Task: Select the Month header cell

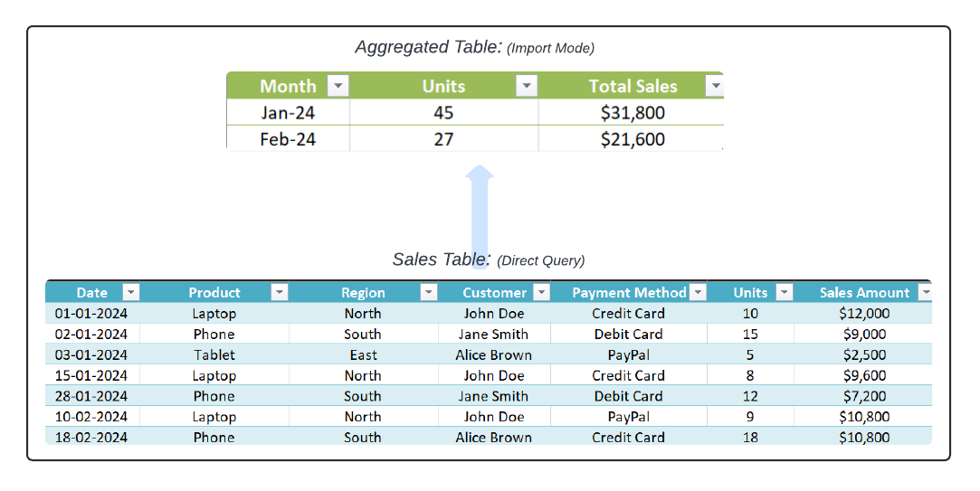Action: tap(288, 86)
